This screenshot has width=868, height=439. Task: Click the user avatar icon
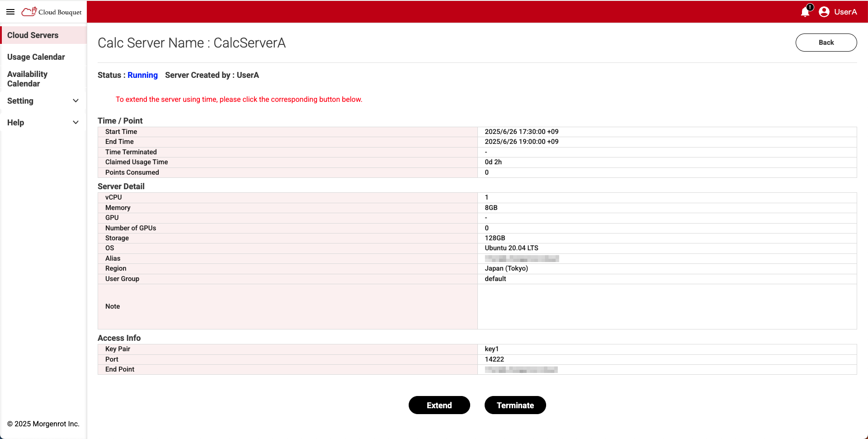pos(824,12)
